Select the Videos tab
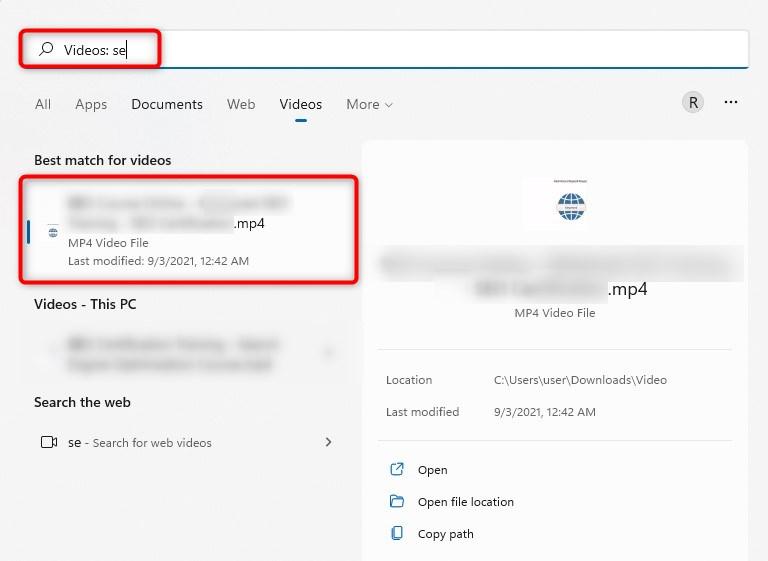Image resolution: width=768 pixels, height=561 pixels. [x=301, y=104]
